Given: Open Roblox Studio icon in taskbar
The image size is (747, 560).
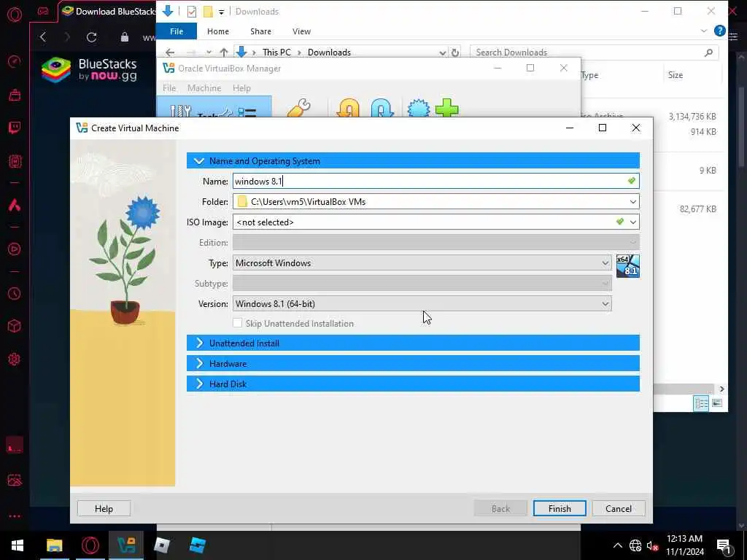Looking at the screenshot, I should click(x=197, y=545).
